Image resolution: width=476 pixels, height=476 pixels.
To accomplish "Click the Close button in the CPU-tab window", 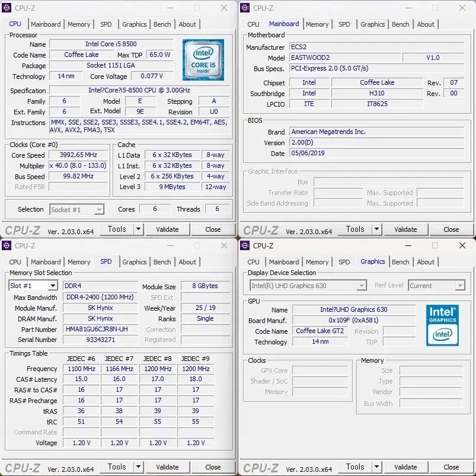I will [x=213, y=229].
